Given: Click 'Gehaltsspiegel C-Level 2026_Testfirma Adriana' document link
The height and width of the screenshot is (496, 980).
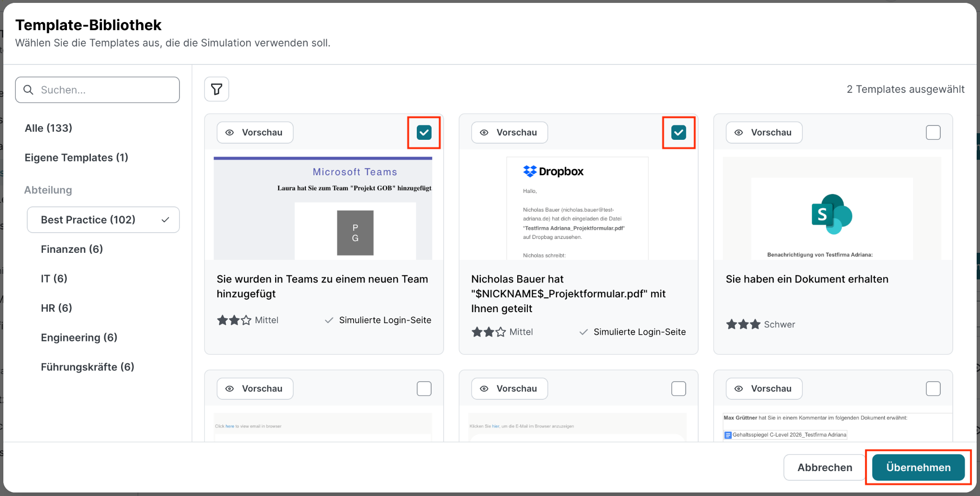Looking at the screenshot, I should 790,435.
